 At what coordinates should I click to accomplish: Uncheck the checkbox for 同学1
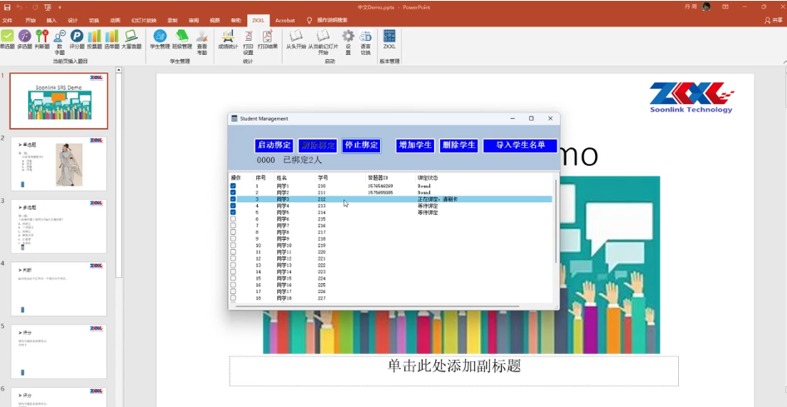point(234,186)
